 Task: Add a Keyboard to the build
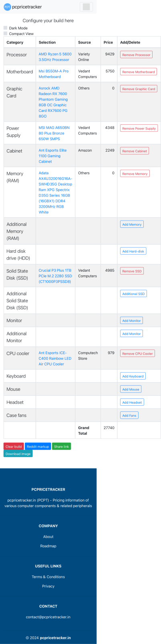133,376
